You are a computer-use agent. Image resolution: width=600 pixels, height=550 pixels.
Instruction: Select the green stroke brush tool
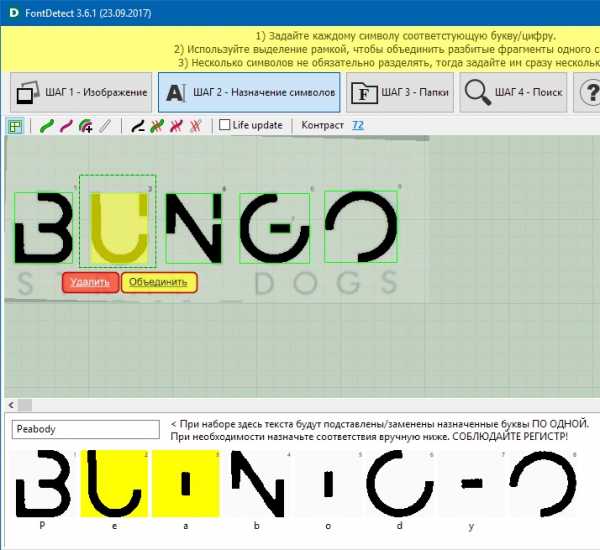pyautogui.click(x=47, y=126)
